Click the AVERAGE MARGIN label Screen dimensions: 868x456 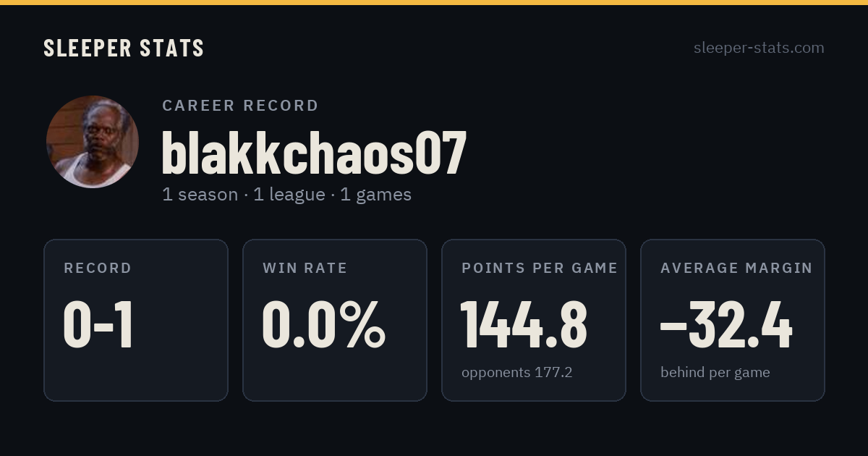click(x=736, y=269)
